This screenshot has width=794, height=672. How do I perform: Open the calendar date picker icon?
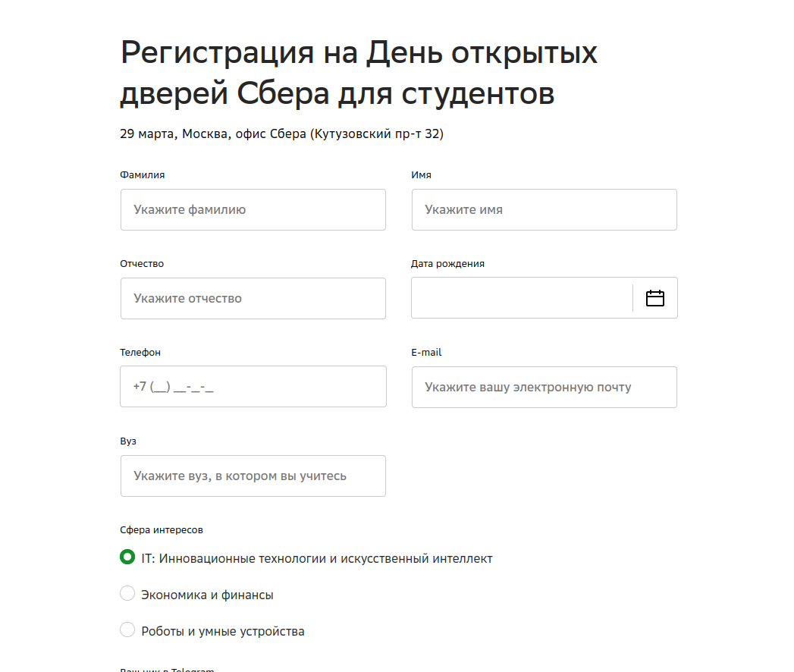pos(654,298)
